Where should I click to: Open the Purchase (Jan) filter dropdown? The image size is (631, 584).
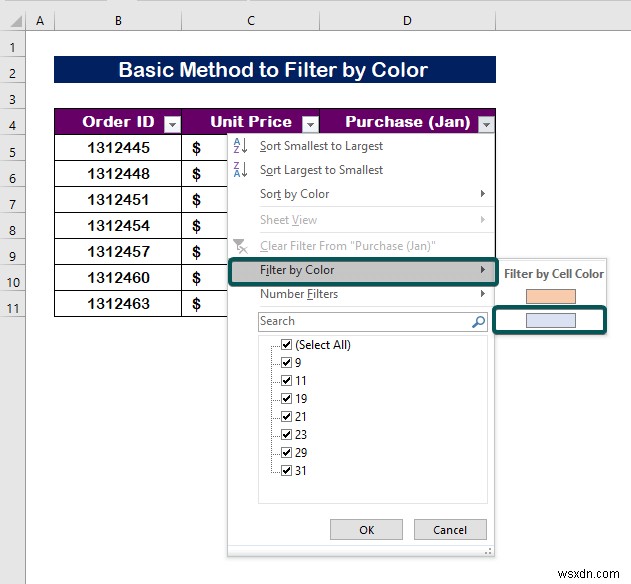click(x=486, y=124)
